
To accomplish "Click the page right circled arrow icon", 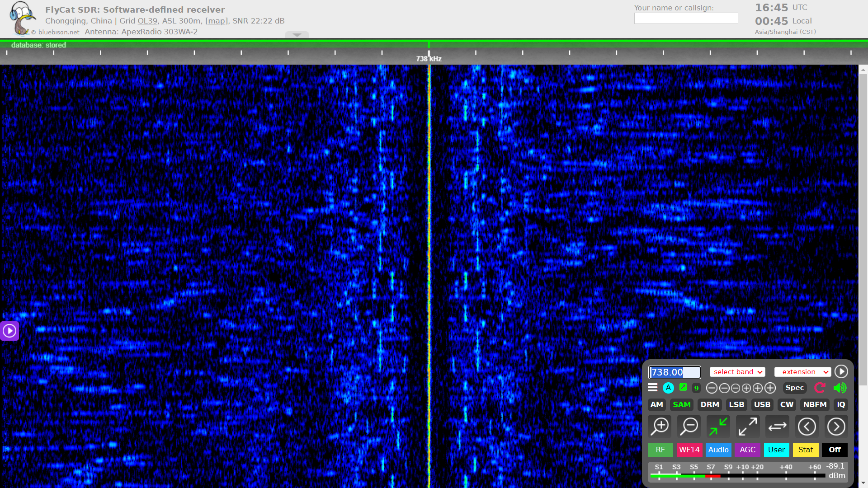I will coord(836,426).
